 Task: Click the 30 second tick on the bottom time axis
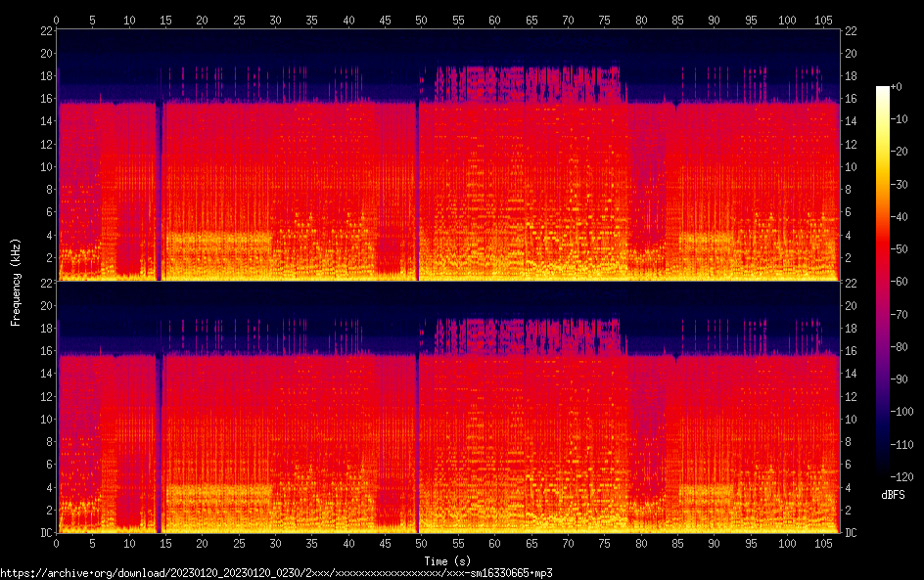[x=276, y=543]
